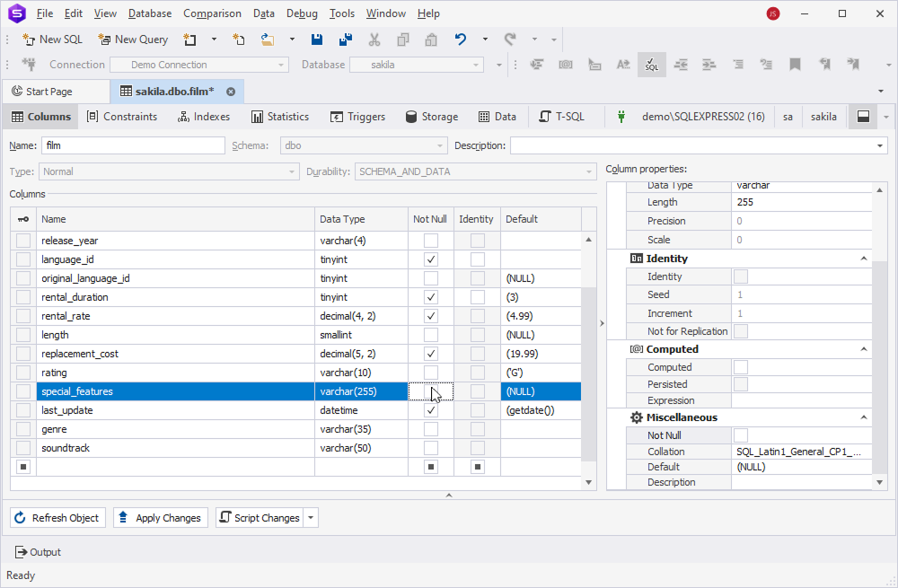898x588 pixels.
Task: Switch to the Indexes tab
Action: (x=204, y=117)
